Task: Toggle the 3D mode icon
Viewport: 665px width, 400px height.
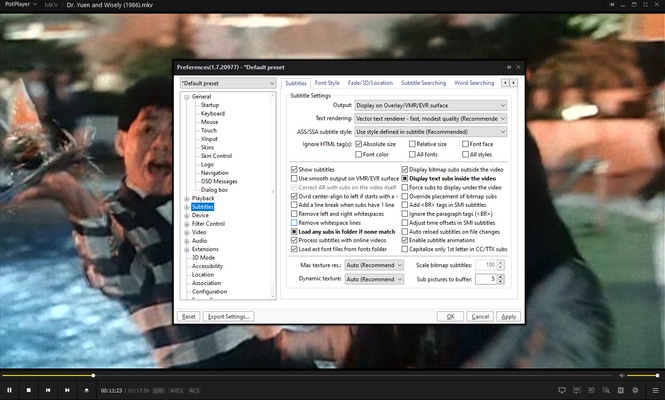Action: tap(591, 390)
